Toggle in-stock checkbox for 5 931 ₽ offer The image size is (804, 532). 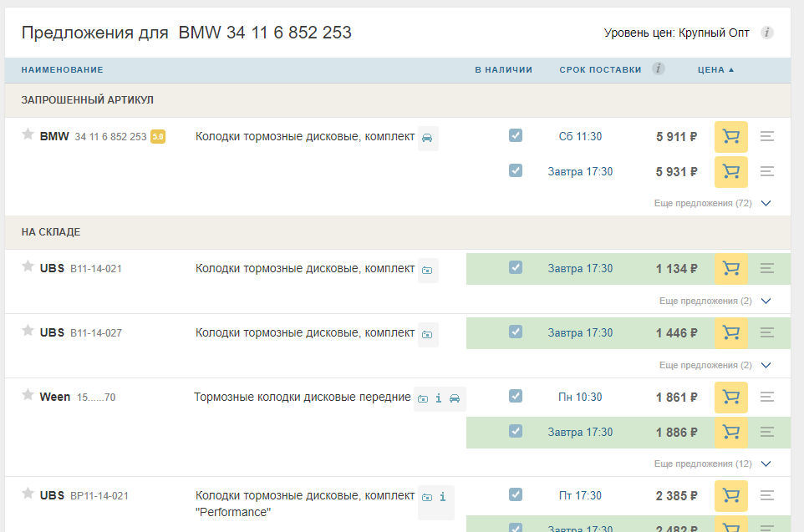[516, 170]
